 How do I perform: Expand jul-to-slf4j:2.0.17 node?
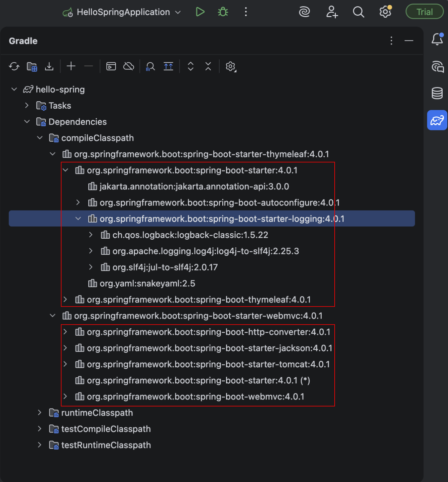91,267
